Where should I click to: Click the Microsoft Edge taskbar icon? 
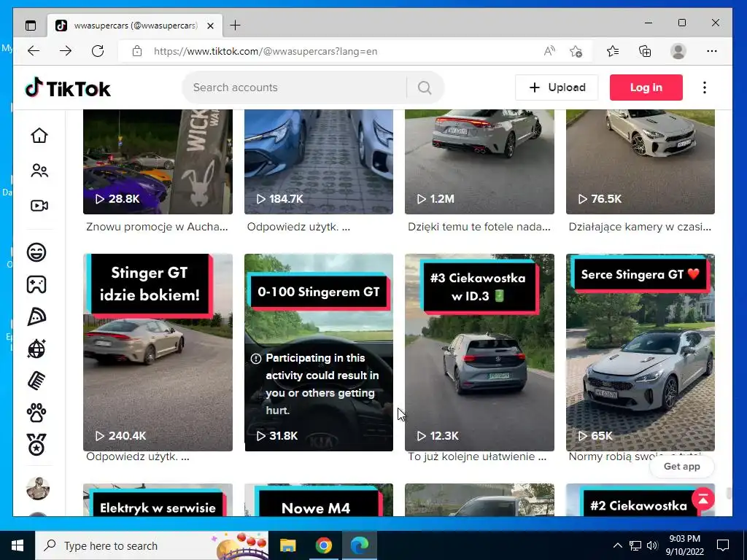point(359,545)
